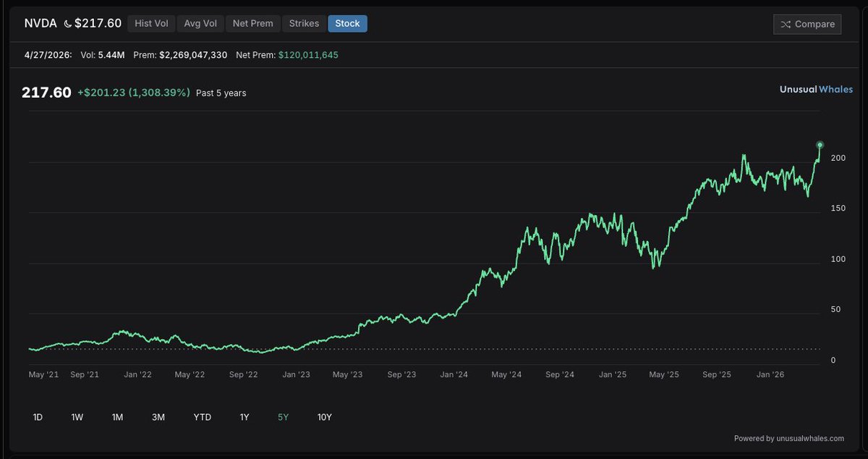Select the 1D timeframe
Viewport: 868px width, 459px height.
point(37,417)
